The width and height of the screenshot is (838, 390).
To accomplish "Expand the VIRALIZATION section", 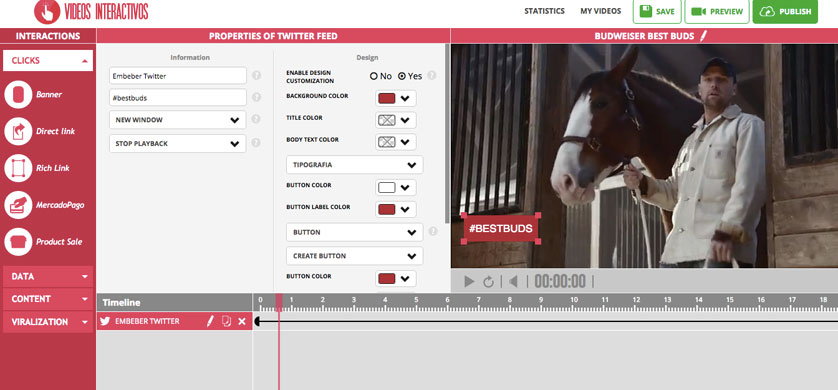I will (x=48, y=322).
